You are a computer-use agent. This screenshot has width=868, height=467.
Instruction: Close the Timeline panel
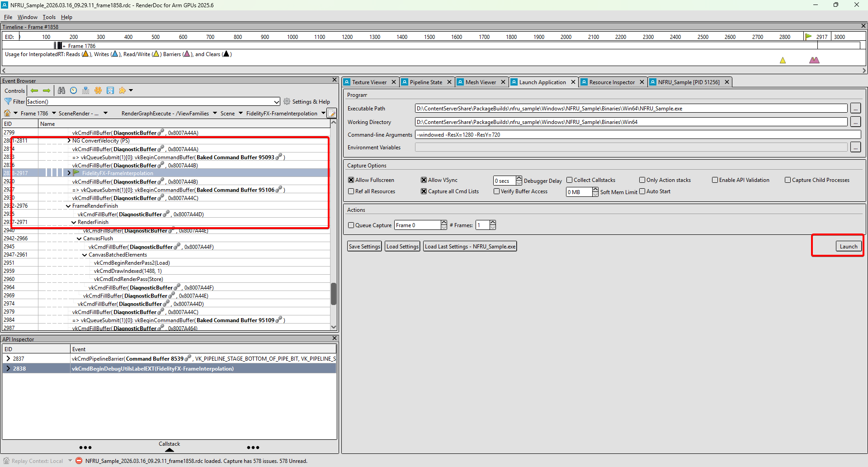(863, 26)
